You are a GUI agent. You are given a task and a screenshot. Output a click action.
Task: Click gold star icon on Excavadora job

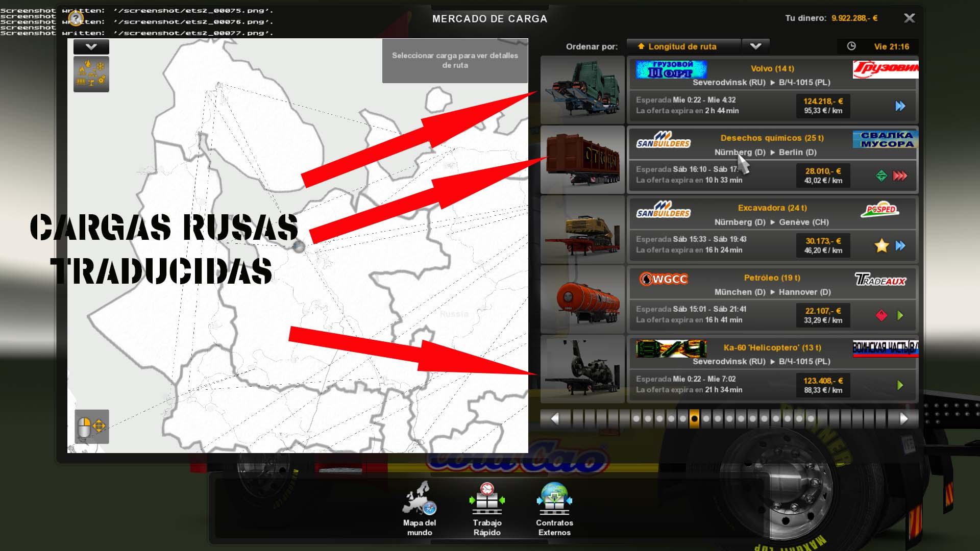[x=881, y=246]
